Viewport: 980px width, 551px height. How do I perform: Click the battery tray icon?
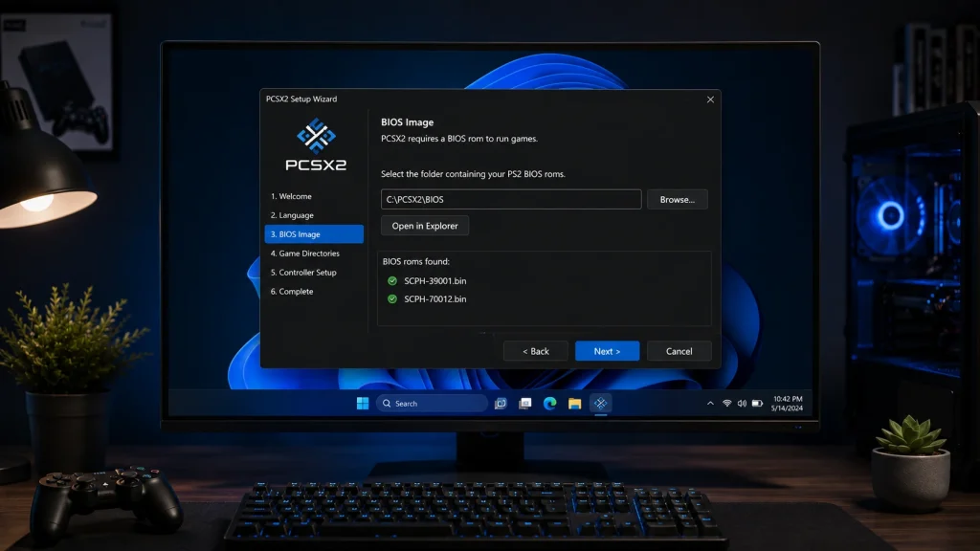(758, 404)
